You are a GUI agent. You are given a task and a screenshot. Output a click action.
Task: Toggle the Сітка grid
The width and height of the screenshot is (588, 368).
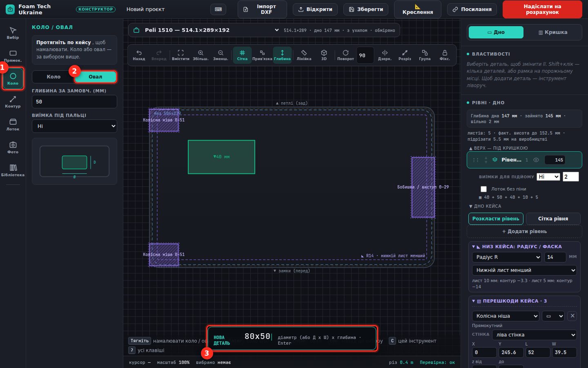tap(242, 55)
